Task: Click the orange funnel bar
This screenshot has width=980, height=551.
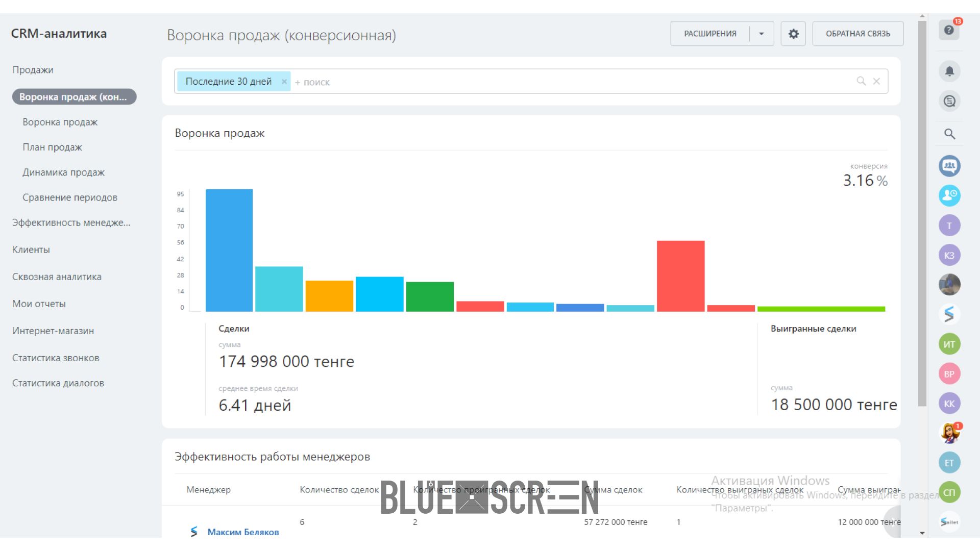Action: pos(329,296)
